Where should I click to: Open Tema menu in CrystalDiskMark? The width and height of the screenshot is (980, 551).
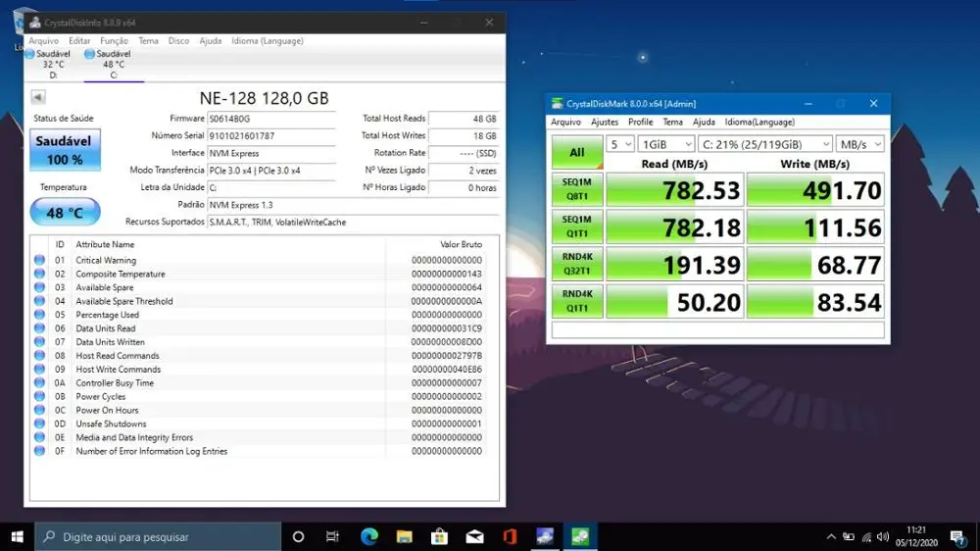[x=672, y=122]
